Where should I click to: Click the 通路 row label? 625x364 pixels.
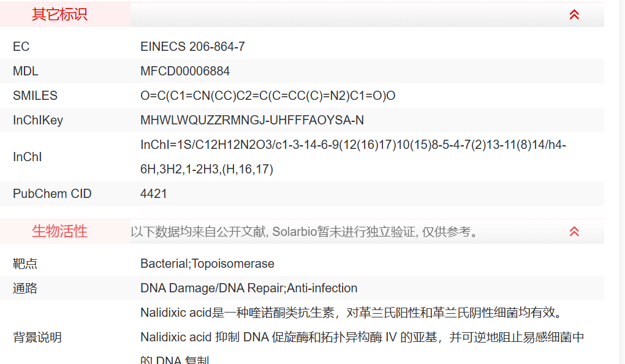pos(25,288)
